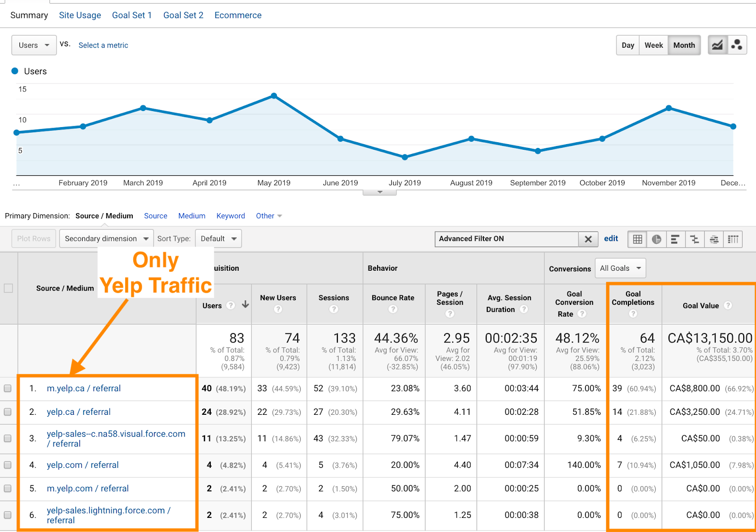Screen dimensions: 756x532
Task: Open help for Avg. Session Duration column
Action: click(x=524, y=309)
